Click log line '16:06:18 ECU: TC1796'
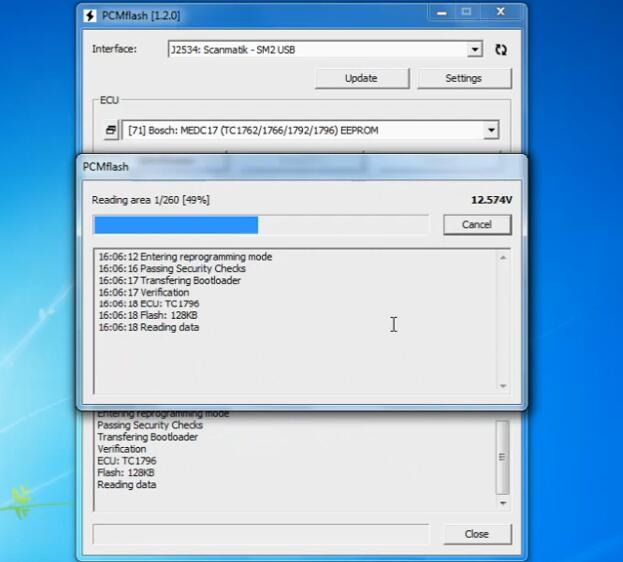The image size is (623, 562). click(149, 304)
